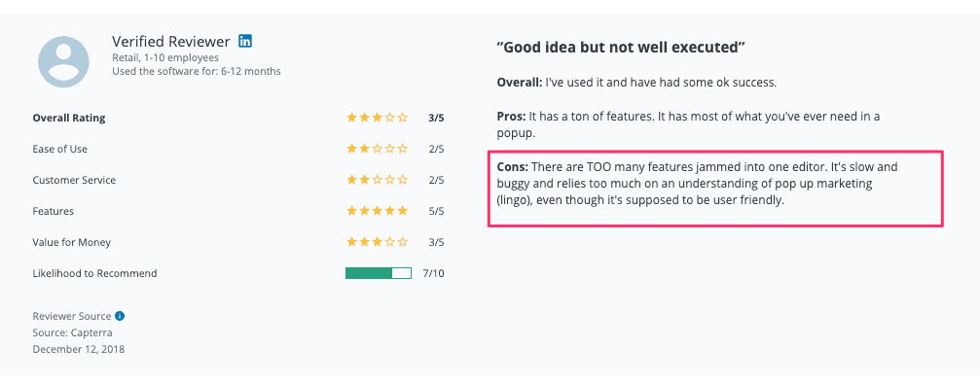Click the reviewer avatar image

(x=64, y=61)
